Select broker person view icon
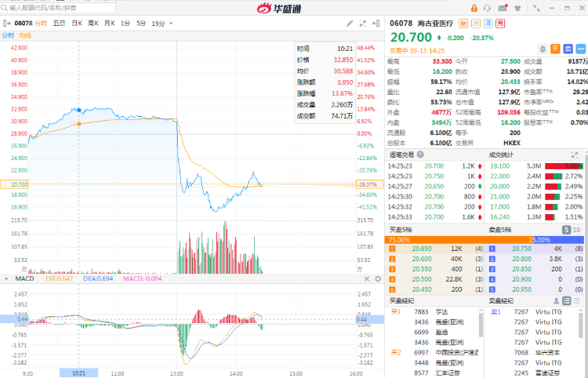Image resolution: width=588 pixels, height=378 pixels. (556, 300)
